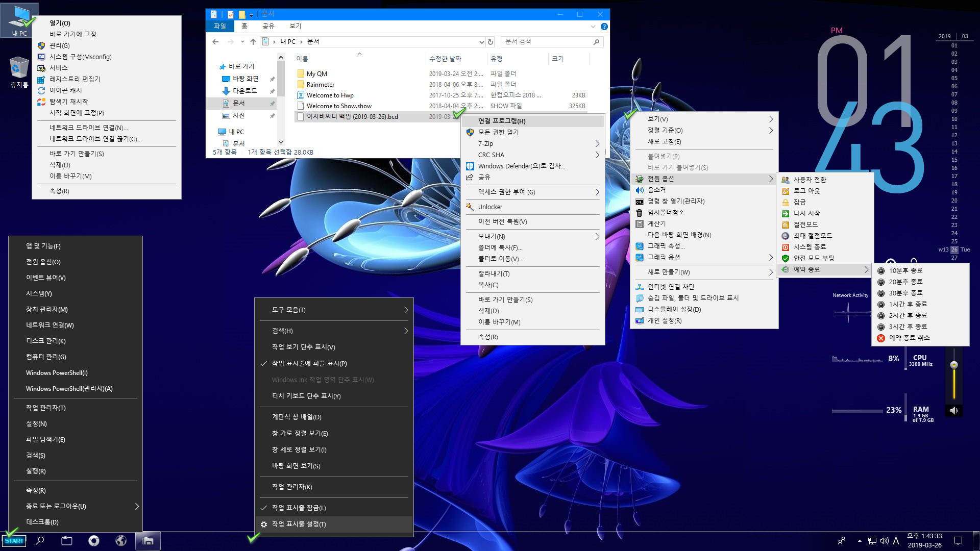Click the volume tray icon
The width and height of the screenshot is (980, 551).
pyautogui.click(x=885, y=541)
